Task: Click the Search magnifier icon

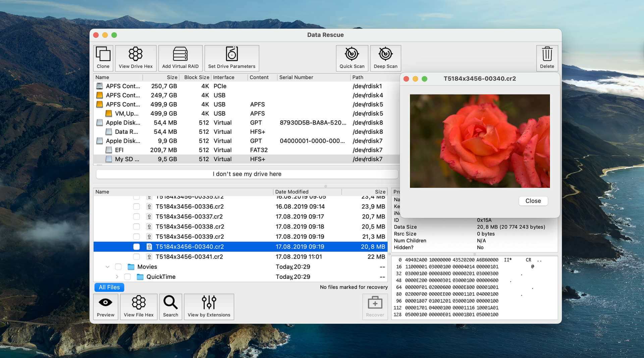Action: click(x=170, y=307)
